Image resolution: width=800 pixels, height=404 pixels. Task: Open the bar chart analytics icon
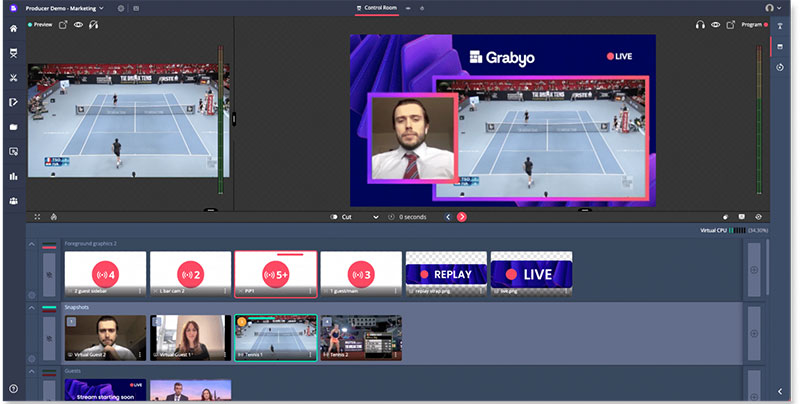[13, 176]
